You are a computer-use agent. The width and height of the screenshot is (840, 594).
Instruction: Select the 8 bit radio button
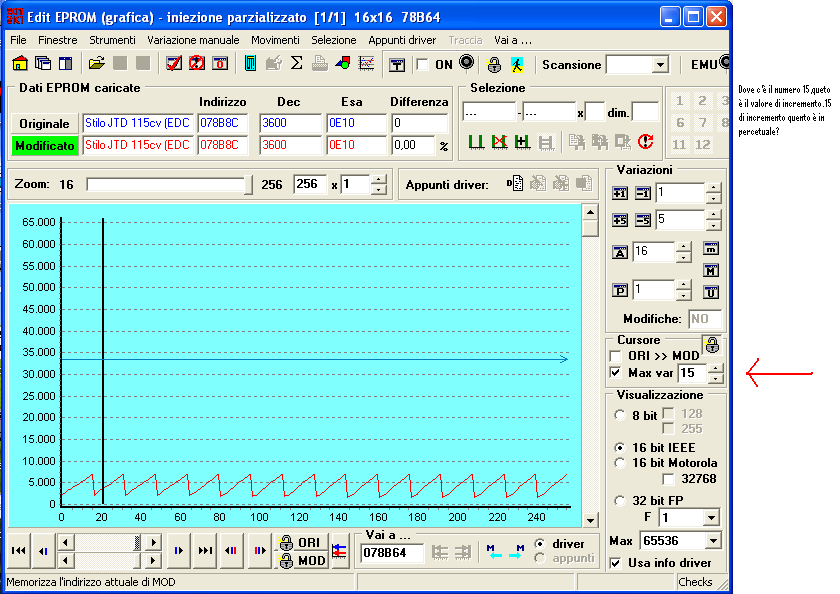(620, 416)
